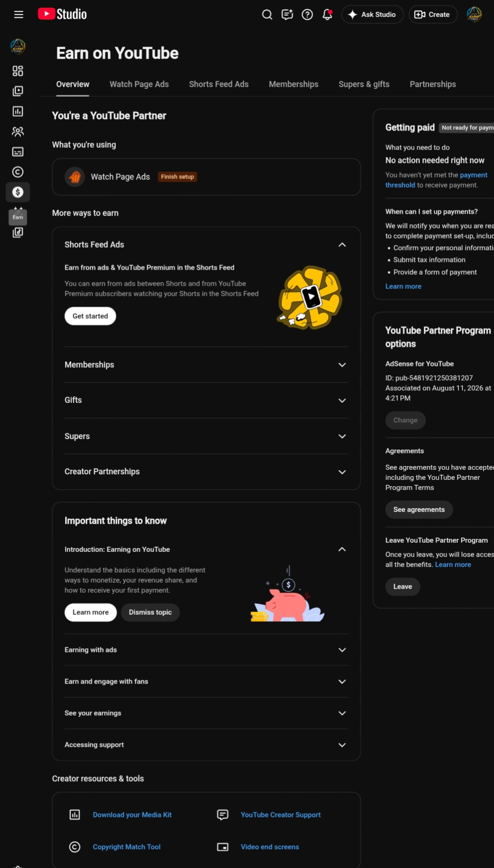
Task: Expand the Memberships section
Action: 342,365
